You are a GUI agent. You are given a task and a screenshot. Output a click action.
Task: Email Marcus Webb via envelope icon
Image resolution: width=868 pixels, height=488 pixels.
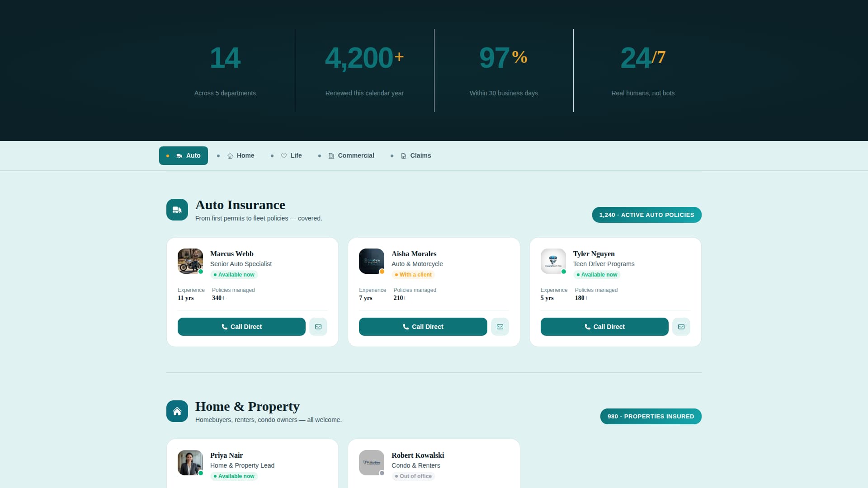click(318, 327)
